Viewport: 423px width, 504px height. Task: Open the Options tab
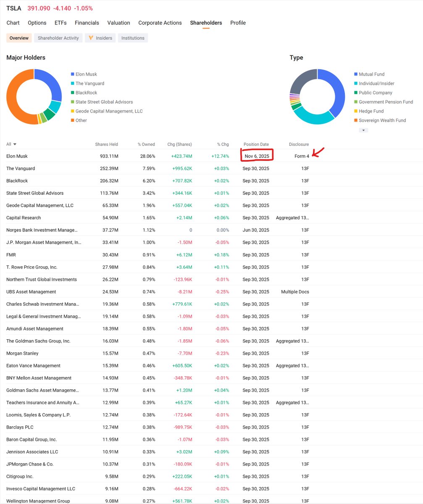tap(37, 23)
